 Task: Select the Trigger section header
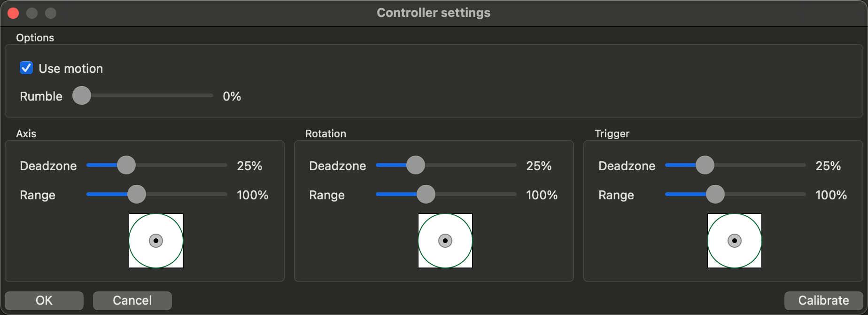coord(612,134)
